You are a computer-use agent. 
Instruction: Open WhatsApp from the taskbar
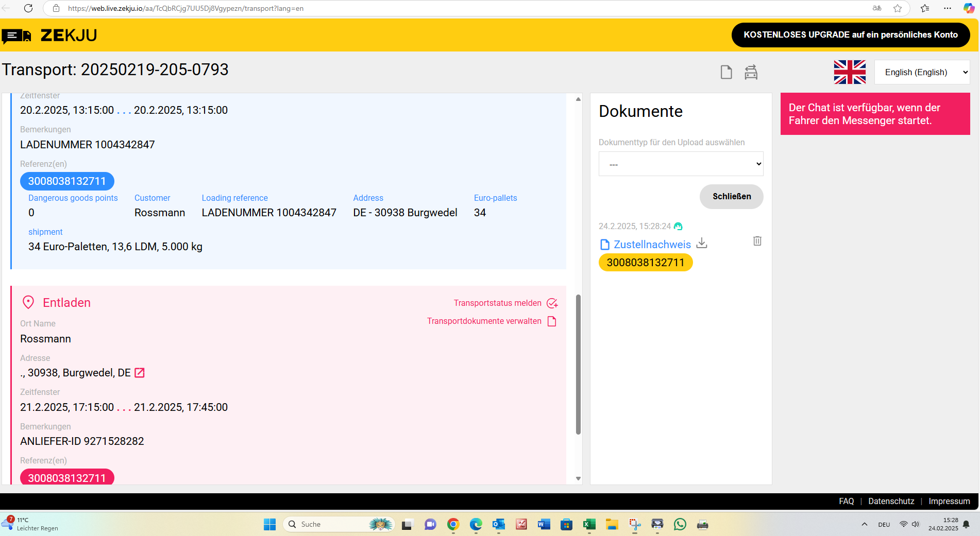coord(680,524)
